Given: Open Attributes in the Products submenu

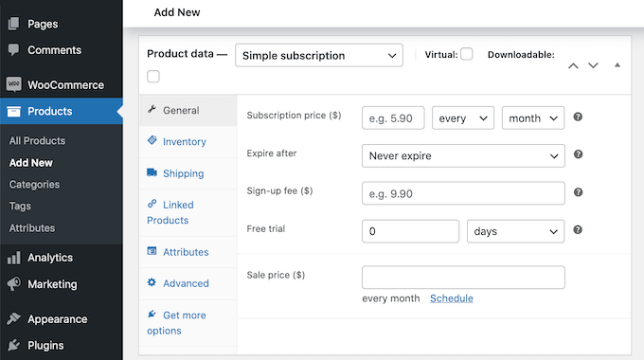Looking at the screenshot, I should [32, 228].
